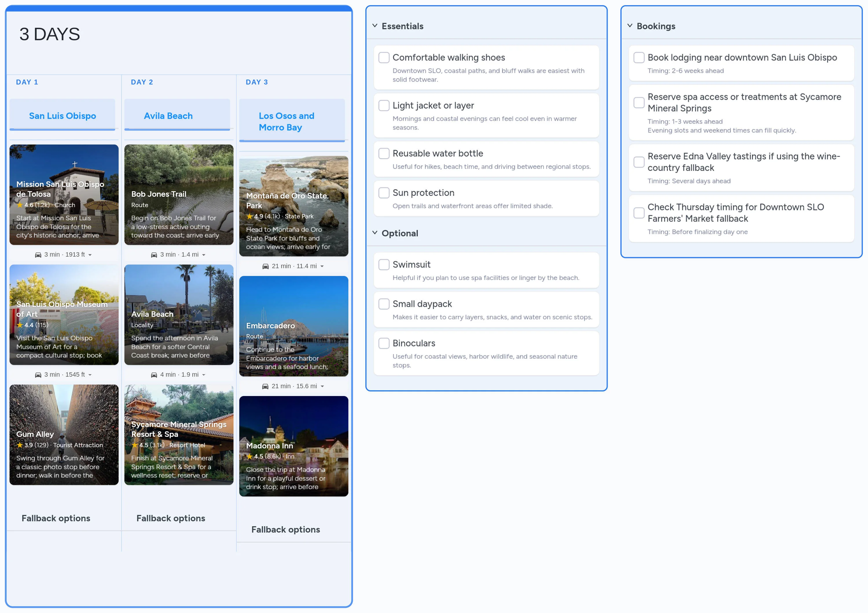Screen dimensions: 868x613
Task: Check the Comfortable walking shoes item
Action: [384, 58]
